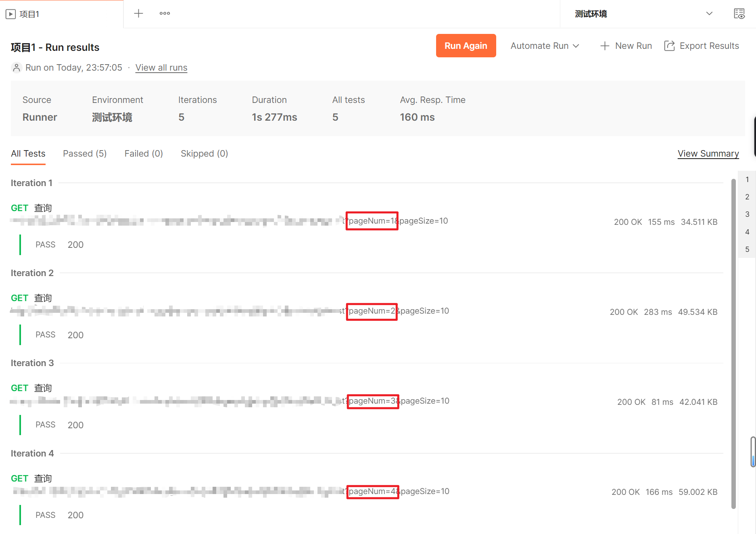Viewport: 756px width, 534px height.
Task: Click the pageNum=3 request URL
Action: tap(230, 401)
